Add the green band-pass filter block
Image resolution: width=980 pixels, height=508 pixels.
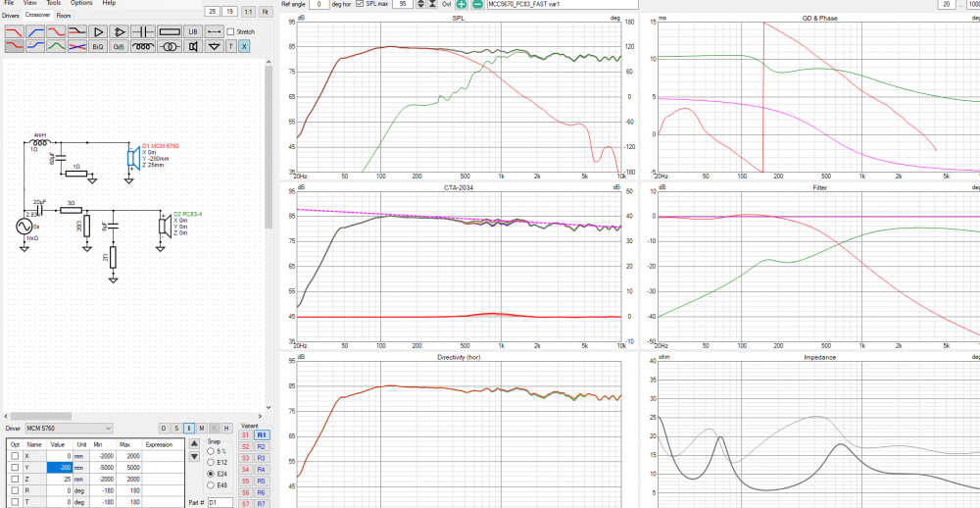[58, 46]
